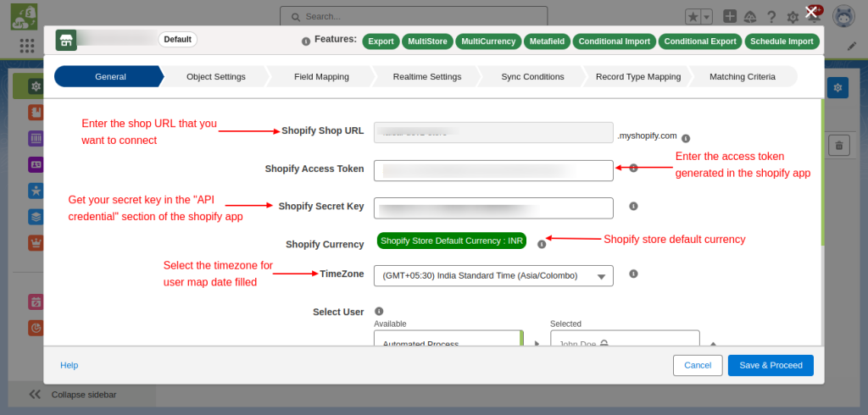Click the MultiCurrency feature pill
868x415 pixels.
click(488, 41)
